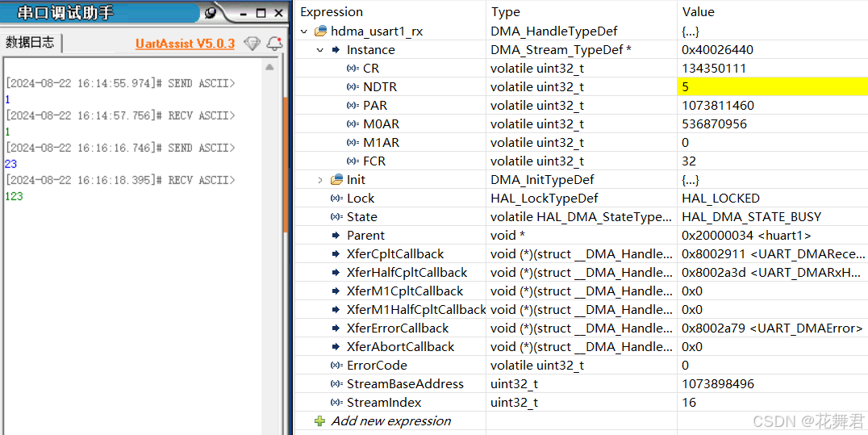Click the variable icon beside M1AR
The height and width of the screenshot is (435, 868).
coord(352,143)
